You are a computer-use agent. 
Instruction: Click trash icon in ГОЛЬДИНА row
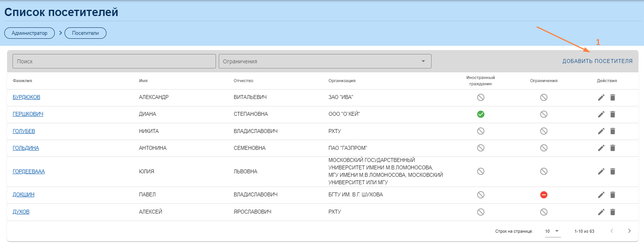click(x=613, y=148)
